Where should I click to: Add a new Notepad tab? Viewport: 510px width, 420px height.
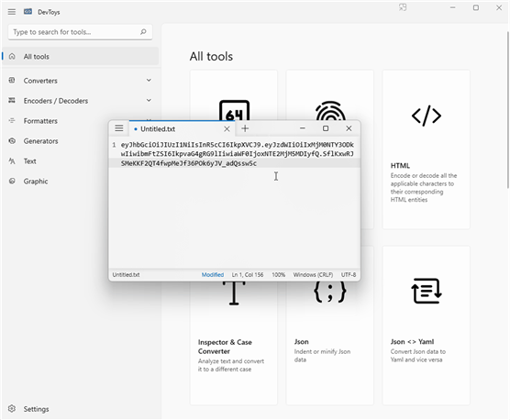245,128
